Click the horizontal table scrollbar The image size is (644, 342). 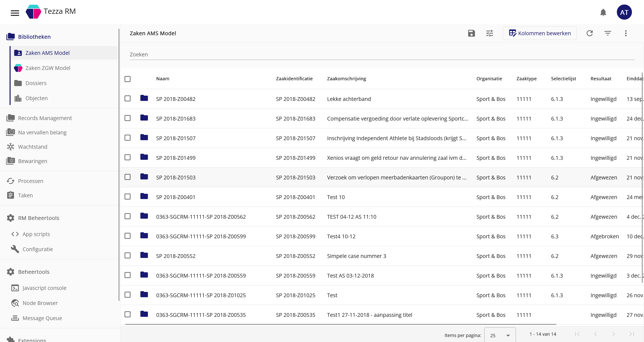pyautogui.click(x=341, y=324)
